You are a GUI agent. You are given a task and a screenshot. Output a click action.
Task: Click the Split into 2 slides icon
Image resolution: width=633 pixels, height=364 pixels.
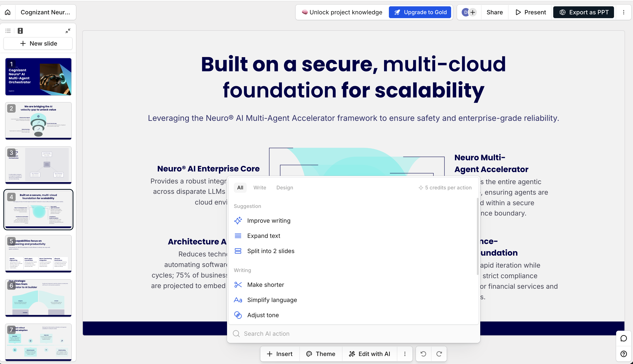[238, 251]
